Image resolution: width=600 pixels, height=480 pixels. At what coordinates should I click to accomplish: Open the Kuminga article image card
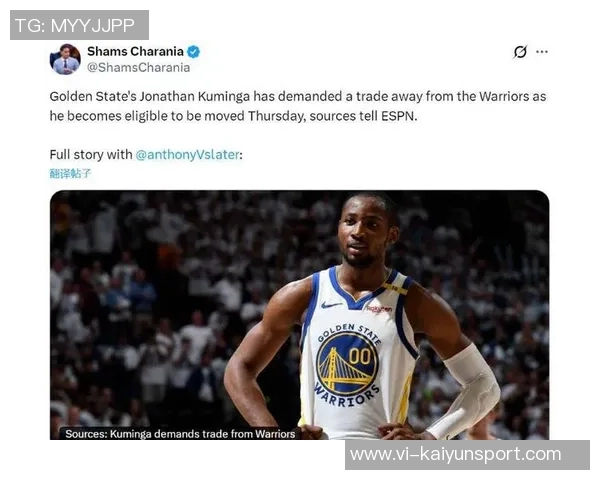pos(300,315)
